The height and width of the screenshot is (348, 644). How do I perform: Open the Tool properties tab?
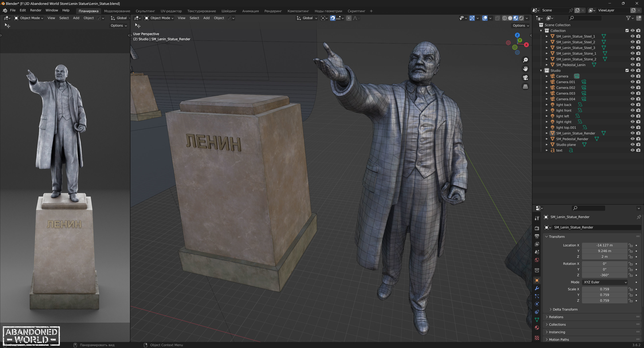point(537,218)
